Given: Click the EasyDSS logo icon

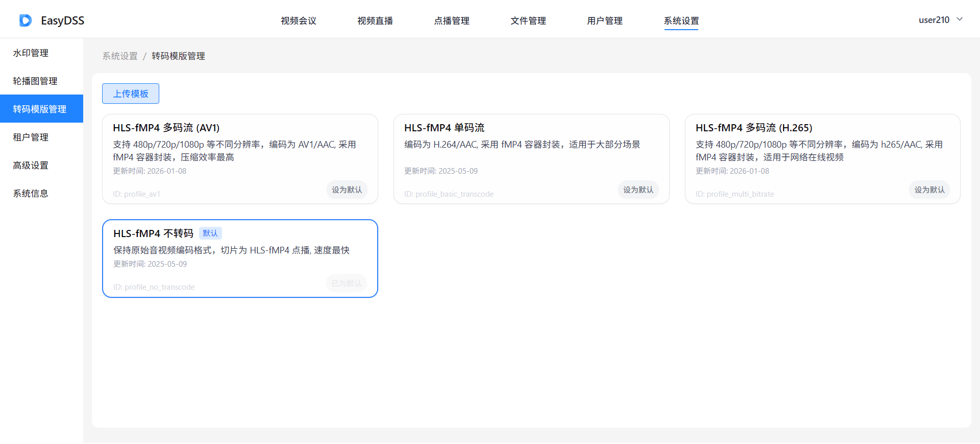Looking at the screenshot, I should click(26, 20).
